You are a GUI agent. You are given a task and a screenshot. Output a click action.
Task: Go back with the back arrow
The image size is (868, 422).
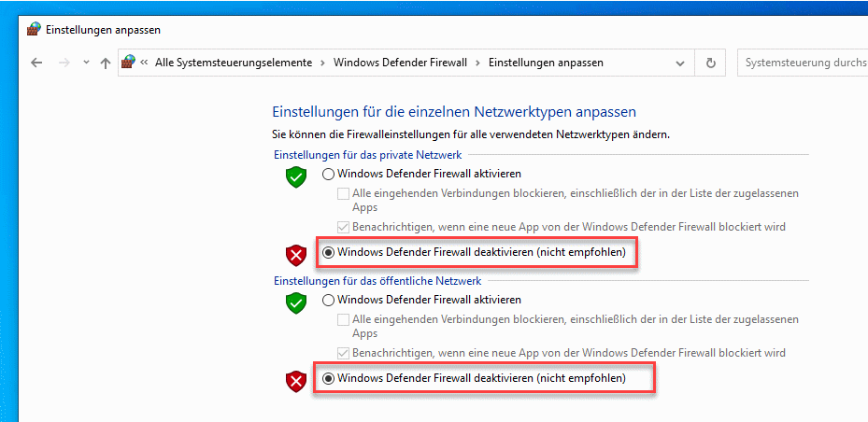click(36, 63)
